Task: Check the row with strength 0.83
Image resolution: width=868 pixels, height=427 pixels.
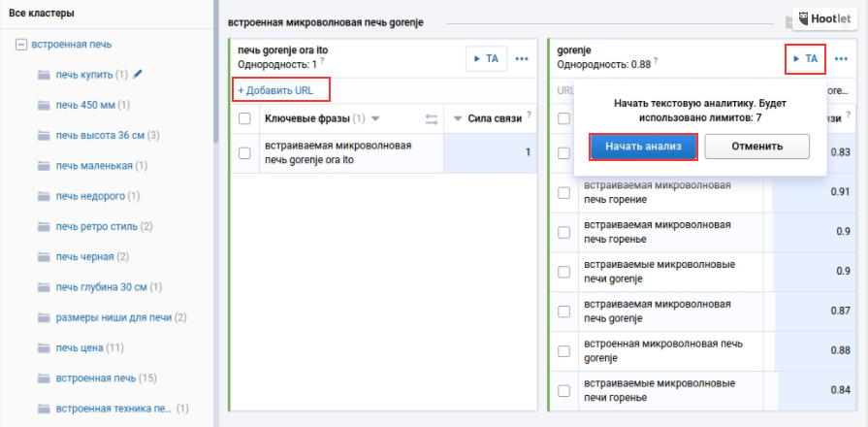Action: (x=563, y=152)
